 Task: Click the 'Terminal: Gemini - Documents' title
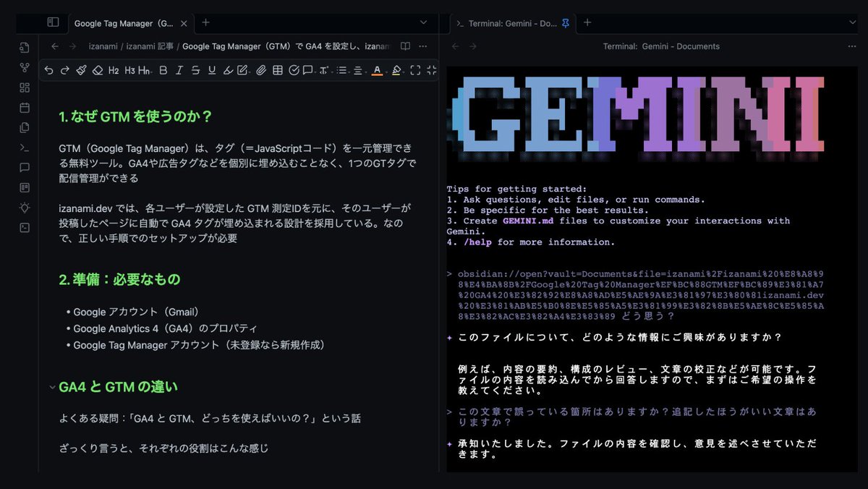click(661, 46)
